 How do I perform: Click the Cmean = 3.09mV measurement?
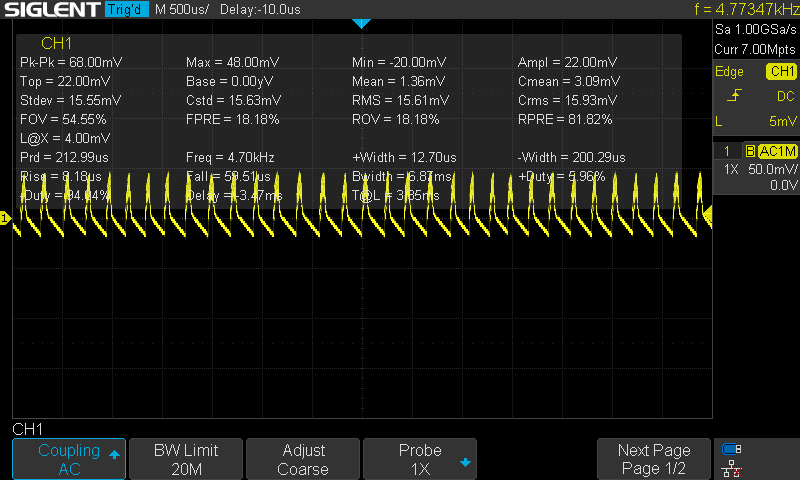(x=569, y=81)
